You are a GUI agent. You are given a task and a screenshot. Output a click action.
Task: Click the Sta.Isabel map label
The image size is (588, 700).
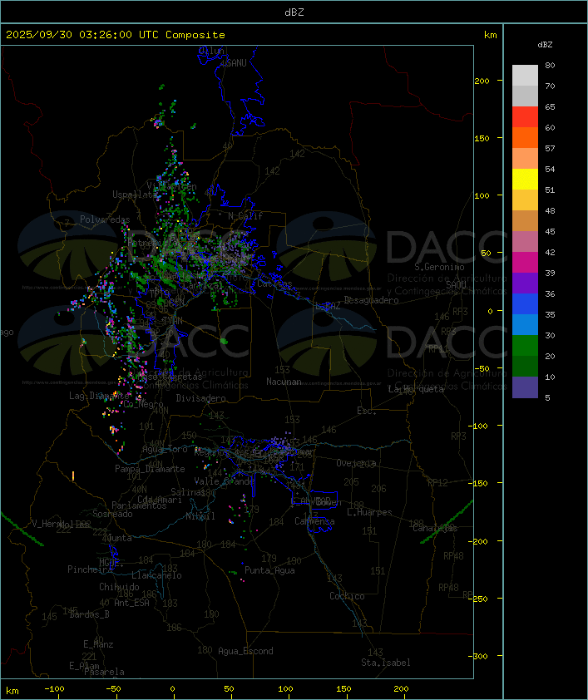point(386,663)
